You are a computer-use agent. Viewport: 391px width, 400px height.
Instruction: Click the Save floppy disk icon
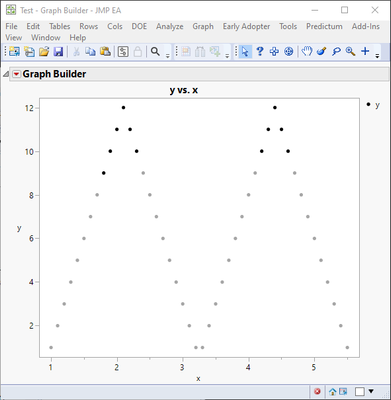[58, 52]
